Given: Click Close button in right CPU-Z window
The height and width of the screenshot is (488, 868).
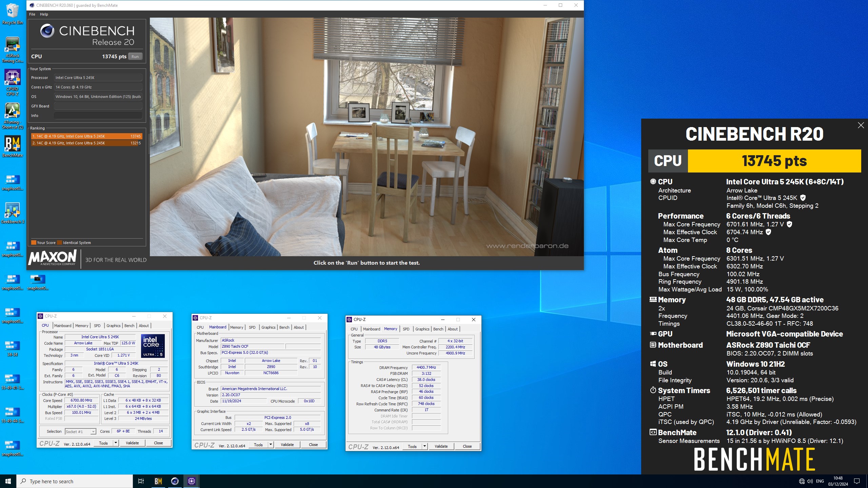Looking at the screenshot, I should [x=467, y=446].
